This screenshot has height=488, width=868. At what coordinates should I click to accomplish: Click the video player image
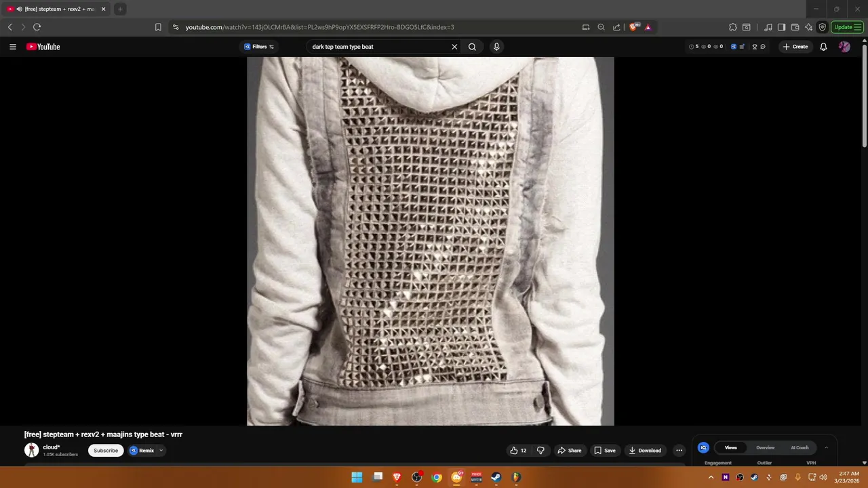431,241
